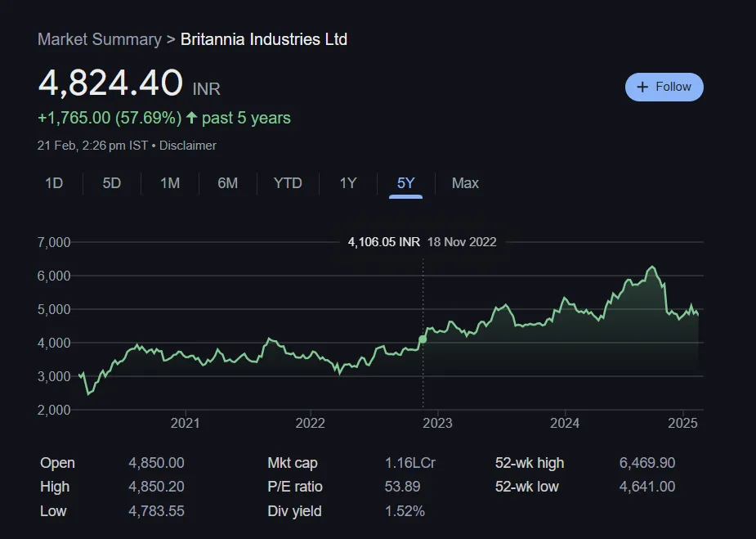Click the 2023 x-axis label
Viewport: 756px width, 539px height.
click(x=437, y=423)
